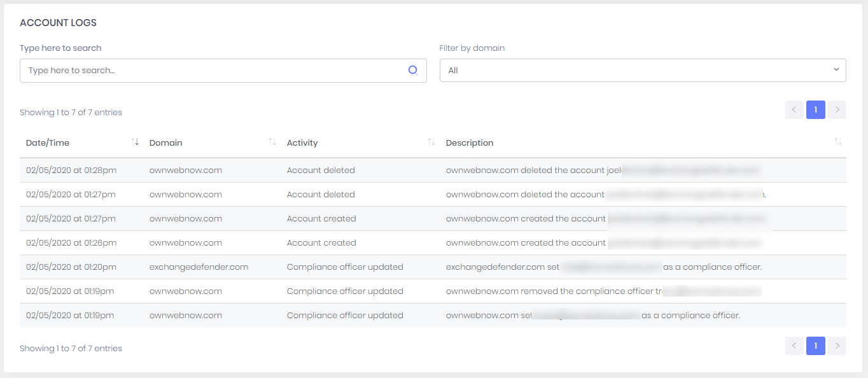Sort the Description column using the sort arrows
The image size is (868, 378).
coord(837,142)
